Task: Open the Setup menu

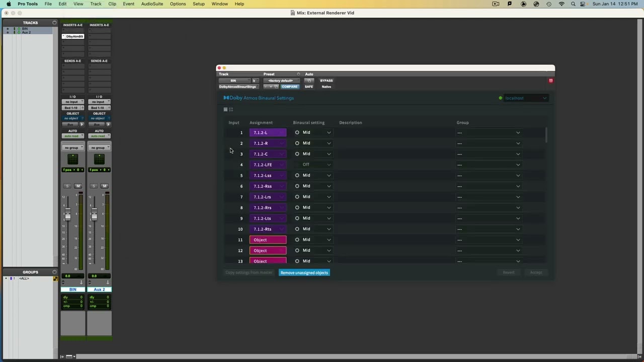Action: point(199,4)
